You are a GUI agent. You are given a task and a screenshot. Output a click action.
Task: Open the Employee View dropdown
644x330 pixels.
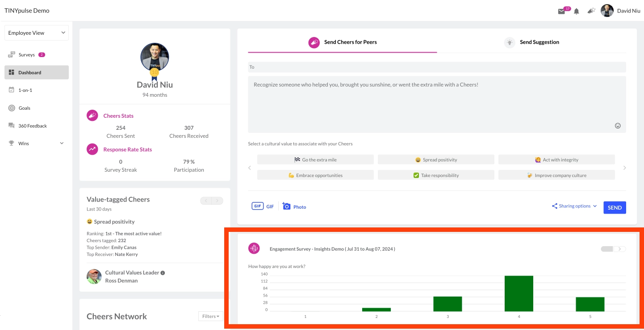pyautogui.click(x=36, y=32)
